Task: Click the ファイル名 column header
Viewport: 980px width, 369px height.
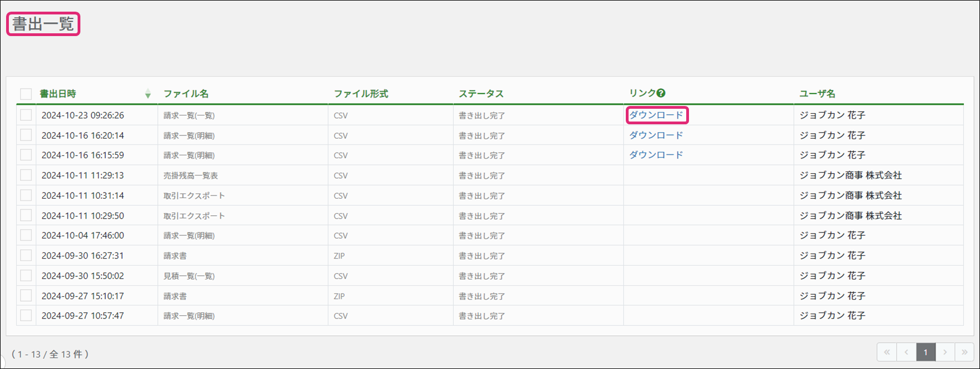Action: [x=186, y=94]
